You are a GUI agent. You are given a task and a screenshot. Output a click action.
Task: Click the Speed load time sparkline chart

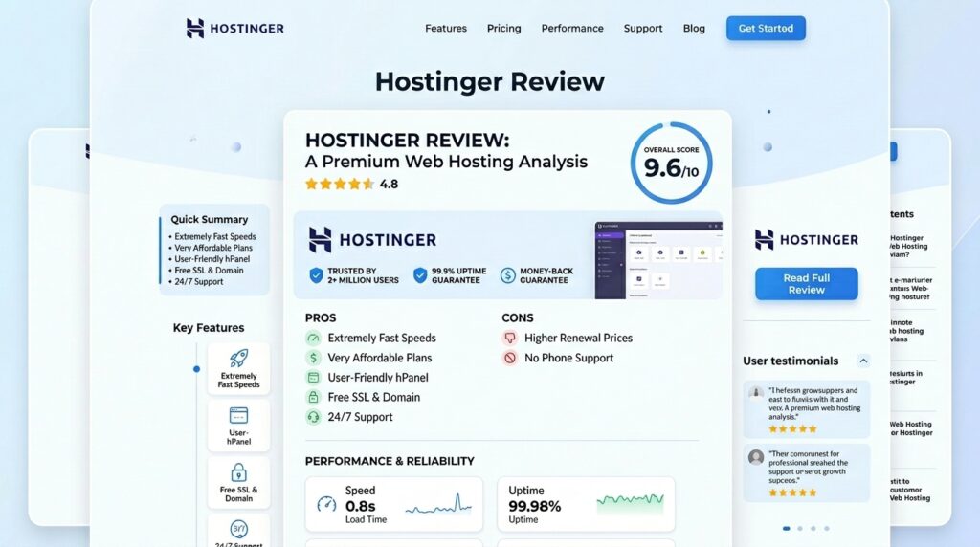click(x=438, y=505)
